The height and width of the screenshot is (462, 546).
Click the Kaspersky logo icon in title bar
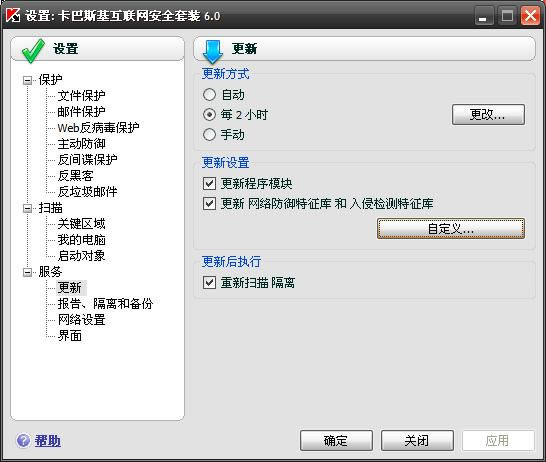[x=13, y=15]
